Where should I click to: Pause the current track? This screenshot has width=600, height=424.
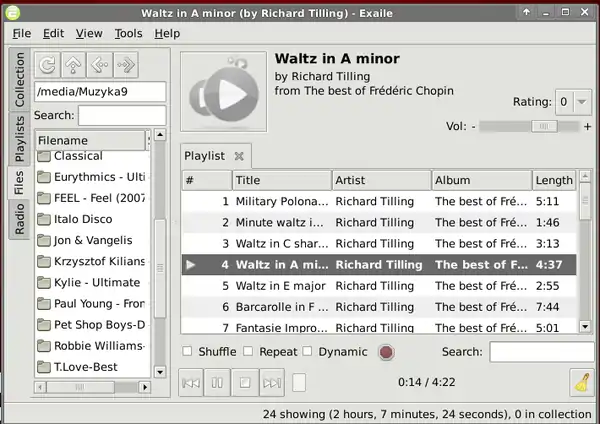tap(218, 382)
